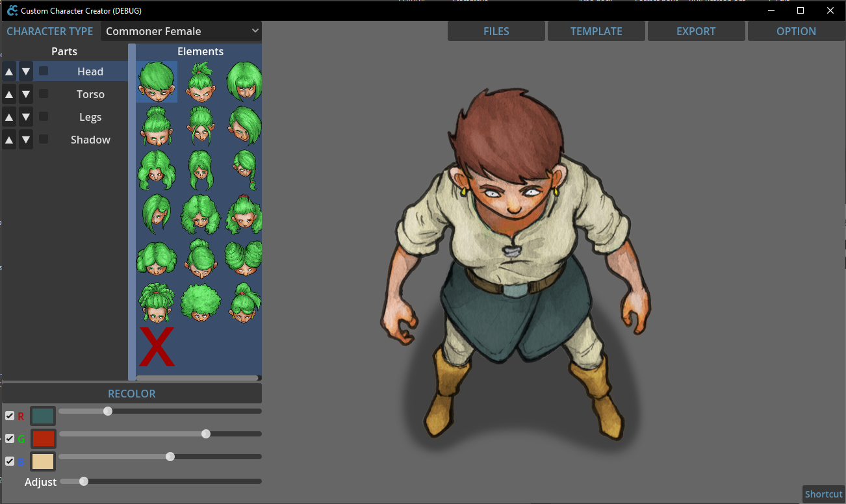Choose the top-knot ponytail hairstyle in first row

(x=200, y=82)
